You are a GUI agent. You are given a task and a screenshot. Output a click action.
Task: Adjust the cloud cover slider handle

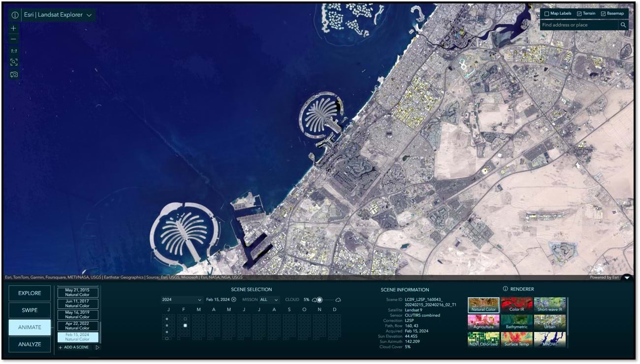click(320, 300)
